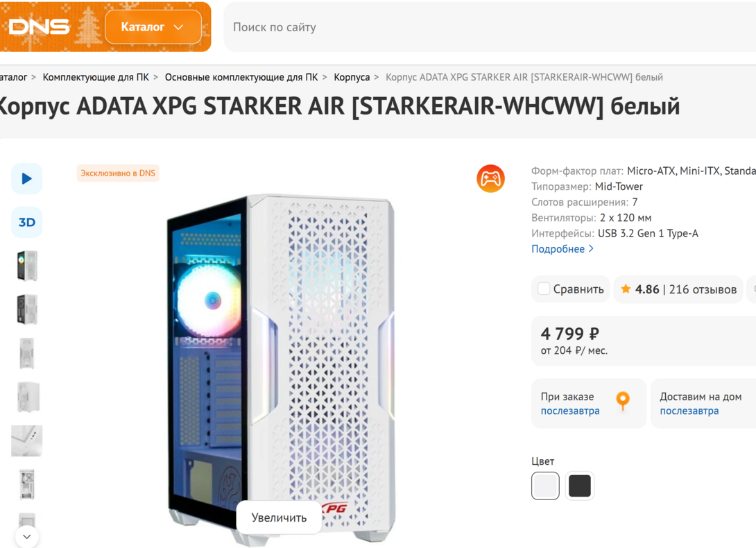Go to Комплектующие для ПК breadcrumb

[x=96, y=77]
